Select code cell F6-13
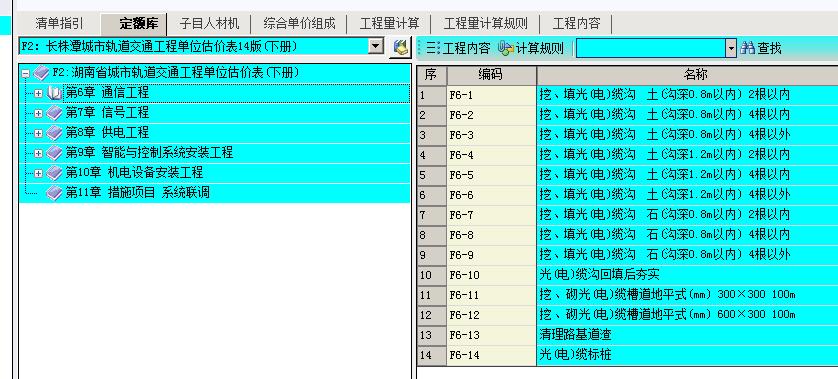This screenshot has width=838, height=379. [x=491, y=335]
